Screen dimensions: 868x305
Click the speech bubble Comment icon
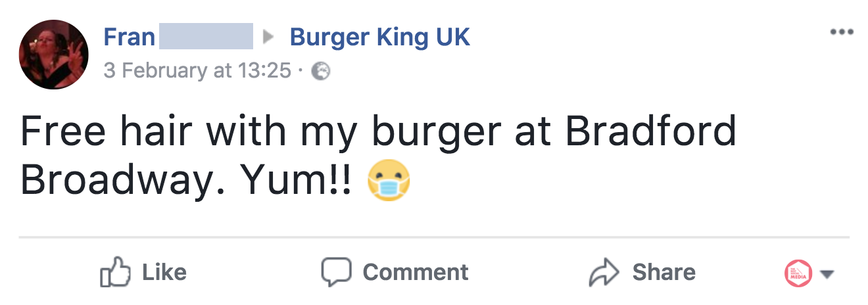pyautogui.click(x=335, y=272)
